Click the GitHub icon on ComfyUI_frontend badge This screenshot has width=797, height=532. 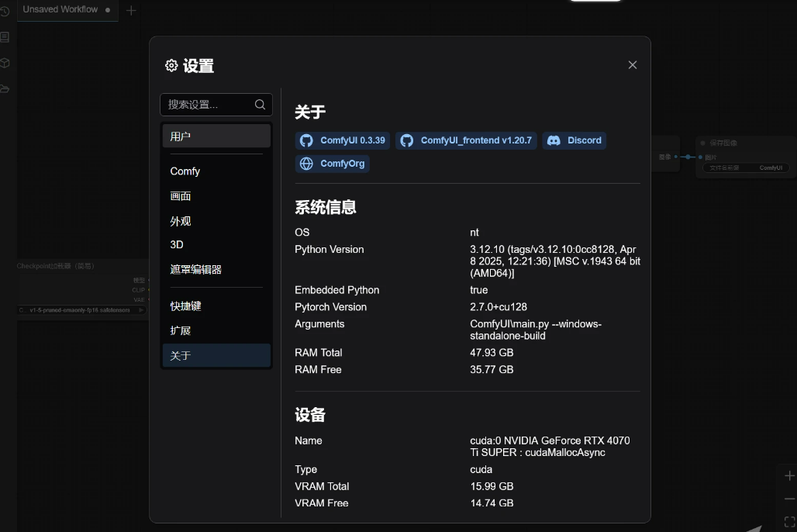407,140
